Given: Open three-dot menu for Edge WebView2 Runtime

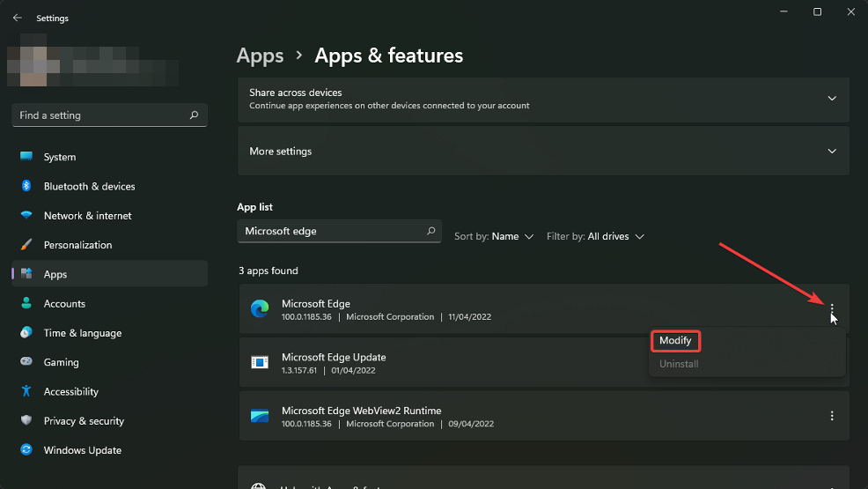Looking at the screenshot, I should pos(831,416).
